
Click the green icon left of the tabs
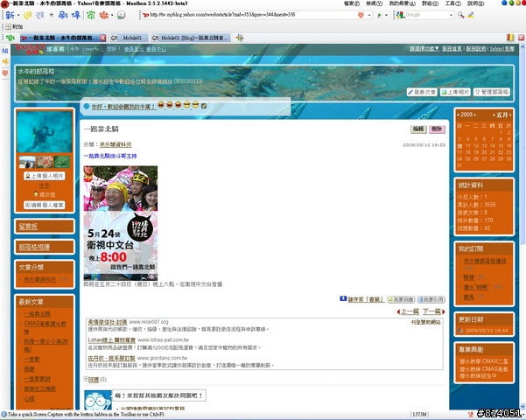11,38
